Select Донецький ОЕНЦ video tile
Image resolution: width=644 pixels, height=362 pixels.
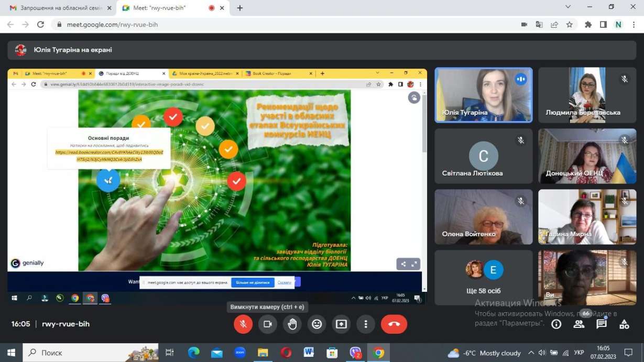587,156
